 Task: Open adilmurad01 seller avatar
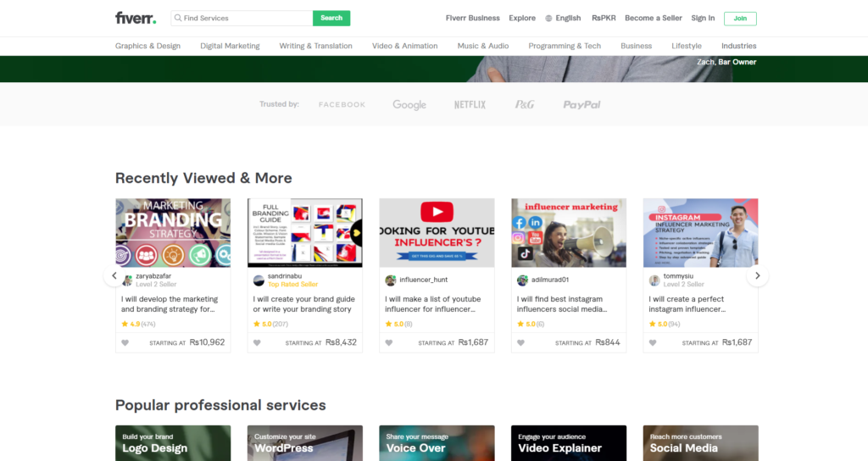522,280
